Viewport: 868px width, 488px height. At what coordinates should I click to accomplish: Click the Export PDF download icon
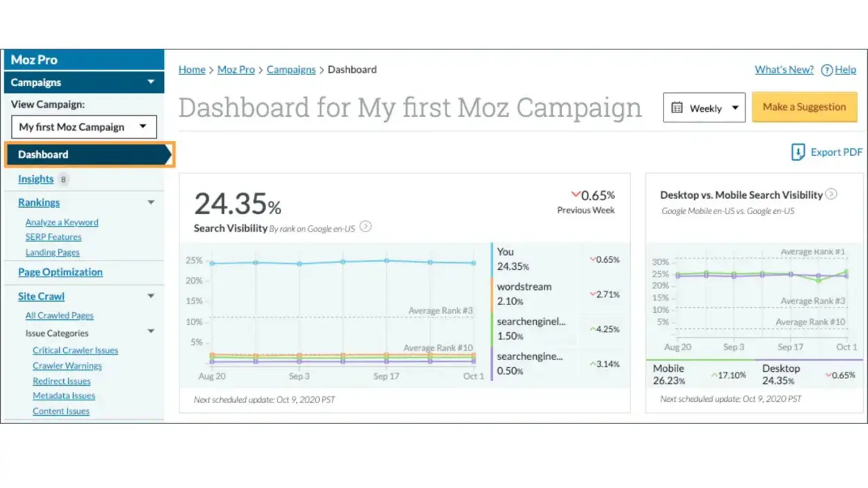pyautogui.click(x=798, y=152)
